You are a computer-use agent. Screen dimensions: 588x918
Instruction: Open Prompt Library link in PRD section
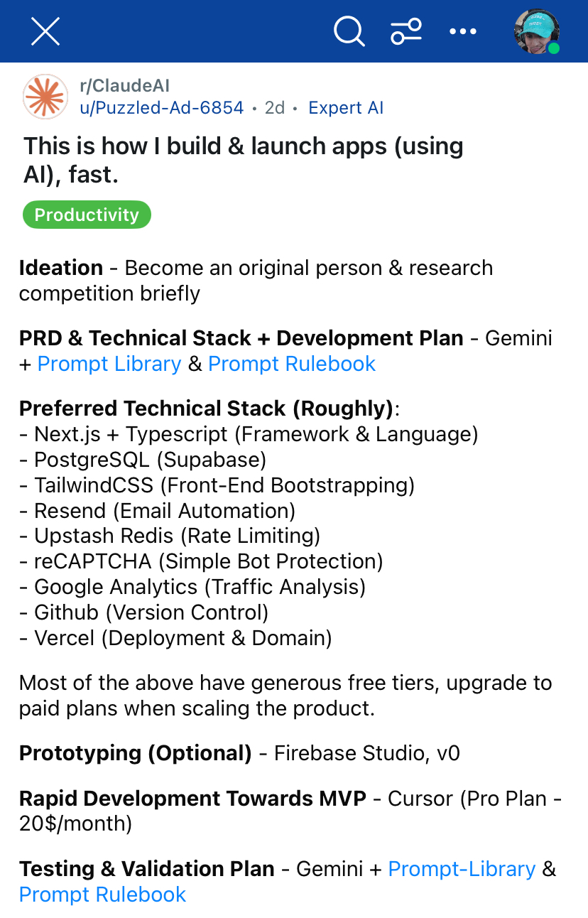point(109,364)
